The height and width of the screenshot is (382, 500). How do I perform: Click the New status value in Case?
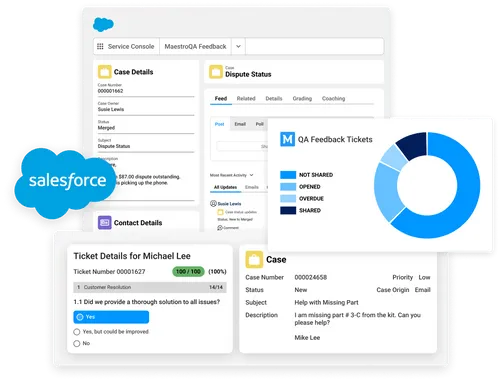pos(301,290)
